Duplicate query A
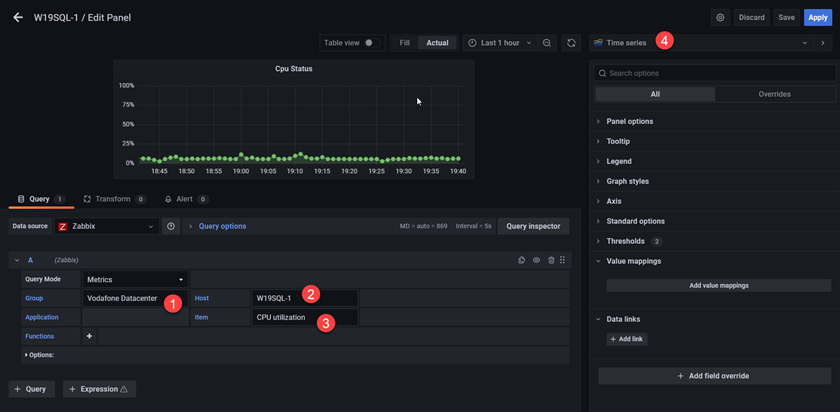840x412 pixels. (x=522, y=260)
